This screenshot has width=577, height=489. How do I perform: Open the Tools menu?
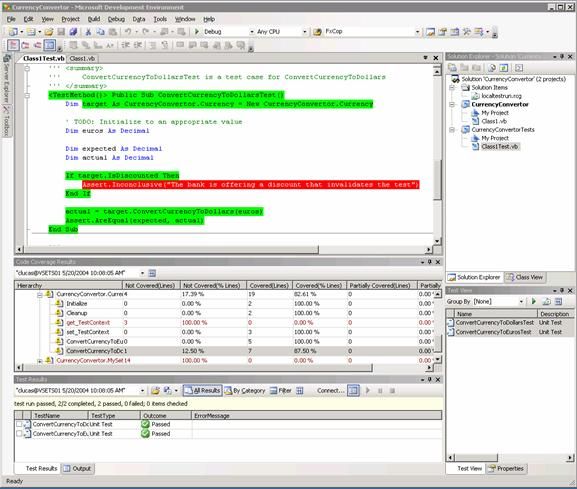click(160, 19)
